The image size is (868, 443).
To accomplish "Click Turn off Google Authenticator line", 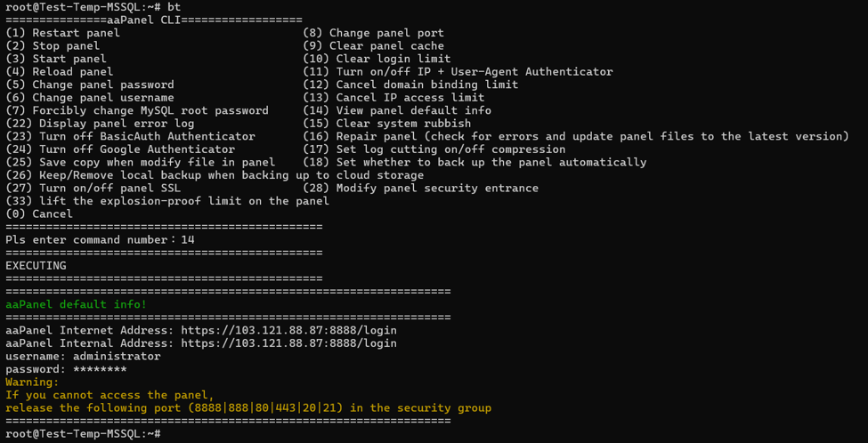I will [120, 149].
